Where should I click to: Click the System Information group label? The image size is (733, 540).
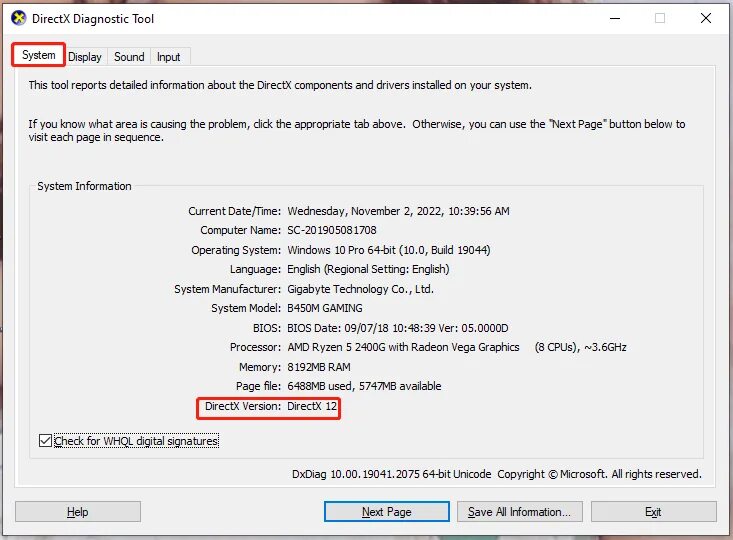[84, 186]
